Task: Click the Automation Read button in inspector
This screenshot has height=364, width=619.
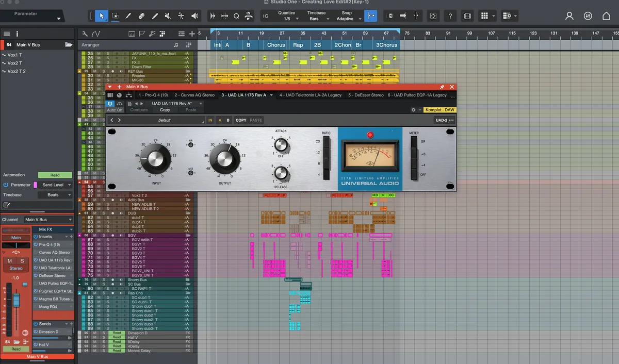Action: point(55,175)
